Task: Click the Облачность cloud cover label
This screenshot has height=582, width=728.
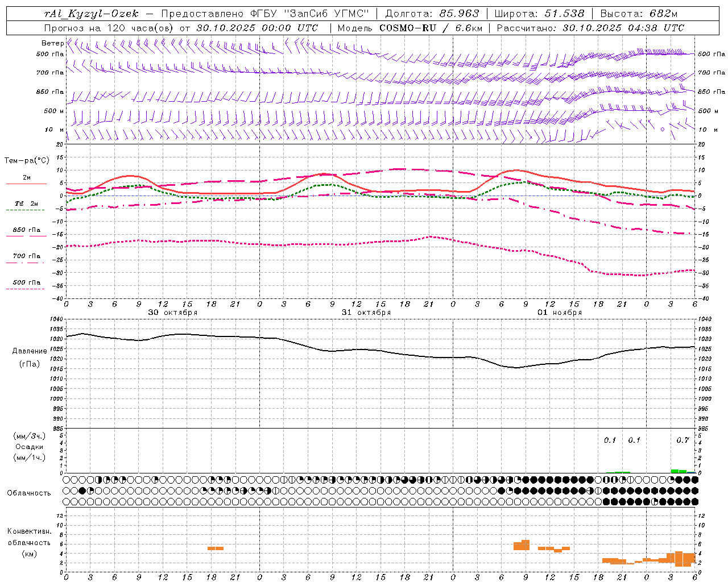Action: pos(29,493)
